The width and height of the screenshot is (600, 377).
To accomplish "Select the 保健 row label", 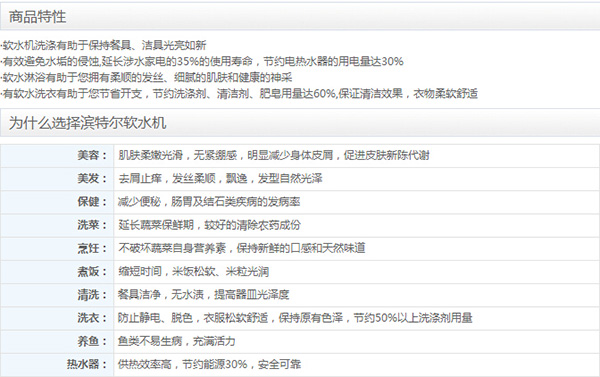I will 92,202.
